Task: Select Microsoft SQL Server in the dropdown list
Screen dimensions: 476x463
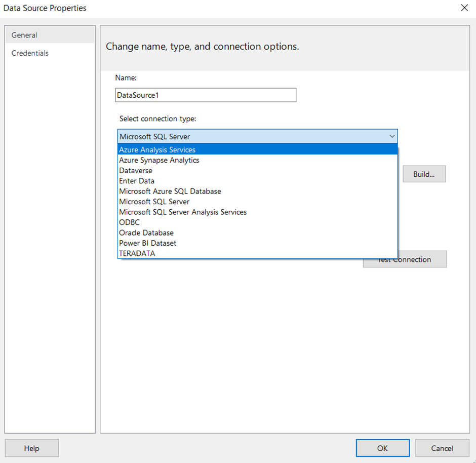Action: pyautogui.click(x=257, y=202)
